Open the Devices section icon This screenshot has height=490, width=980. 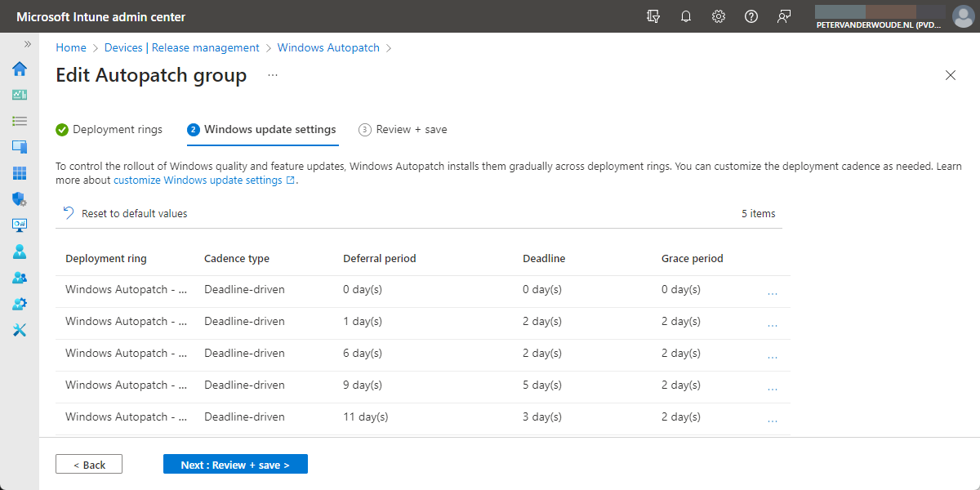[x=19, y=146]
